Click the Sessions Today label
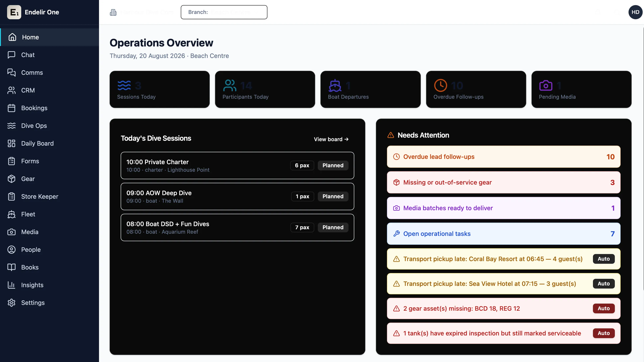 [136, 97]
